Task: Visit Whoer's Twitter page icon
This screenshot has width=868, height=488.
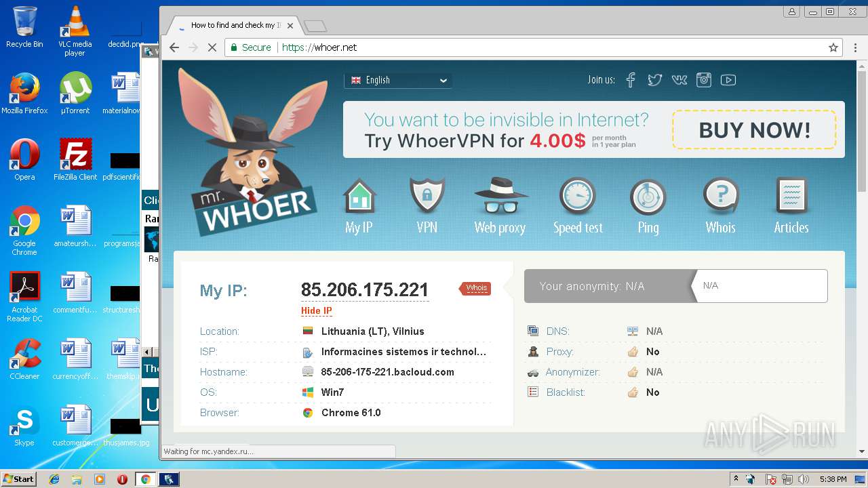Action: point(654,80)
